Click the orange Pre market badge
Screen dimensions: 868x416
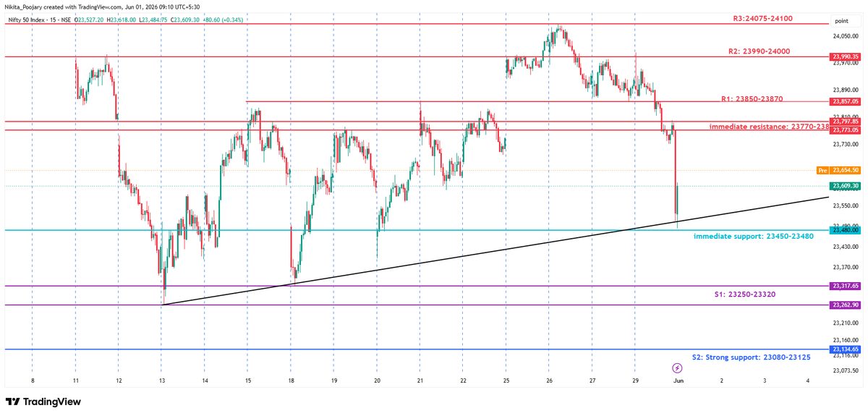pos(822,170)
